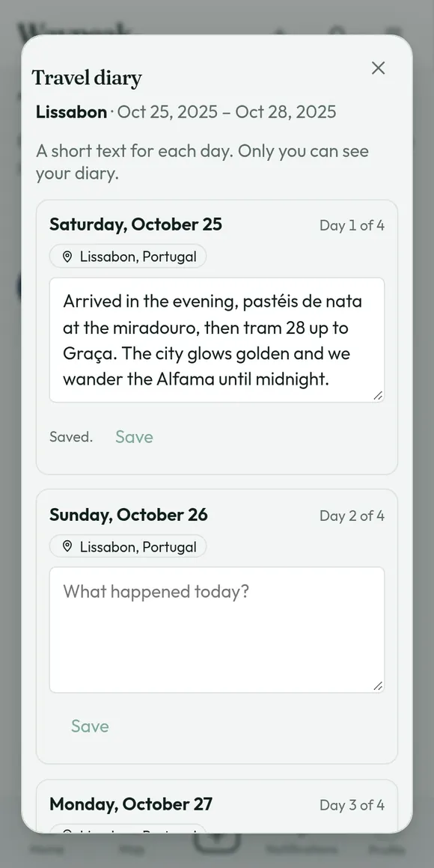Image resolution: width=434 pixels, height=868 pixels.
Task: Select the Lissabon, Portugal tag under Saturday
Action: click(x=128, y=257)
